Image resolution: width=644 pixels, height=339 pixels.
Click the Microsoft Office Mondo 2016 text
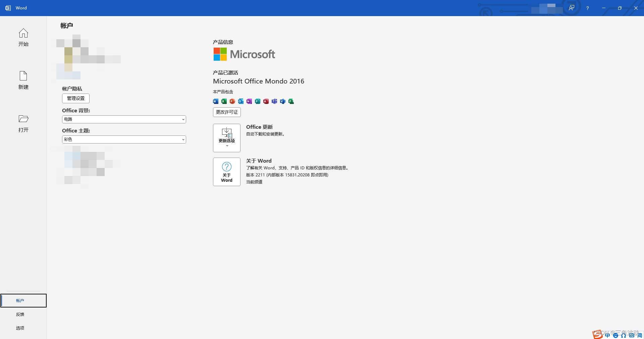[x=259, y=81]
